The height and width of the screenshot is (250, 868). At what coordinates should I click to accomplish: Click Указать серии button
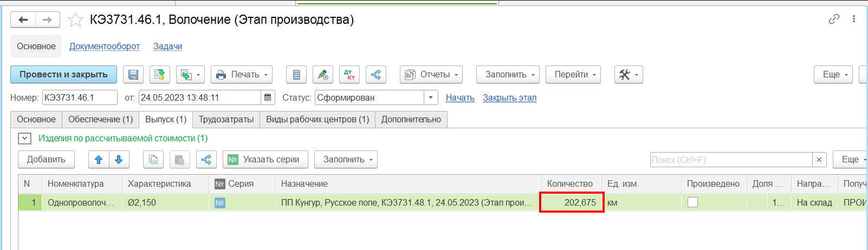[x=265, y=160]
